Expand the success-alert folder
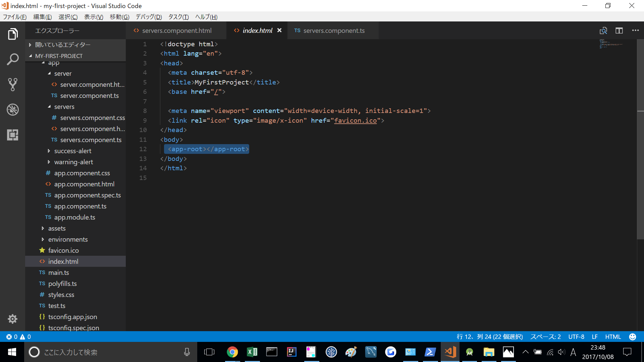The height and width of the screenshot is (362, 644). tap(72, 151)
